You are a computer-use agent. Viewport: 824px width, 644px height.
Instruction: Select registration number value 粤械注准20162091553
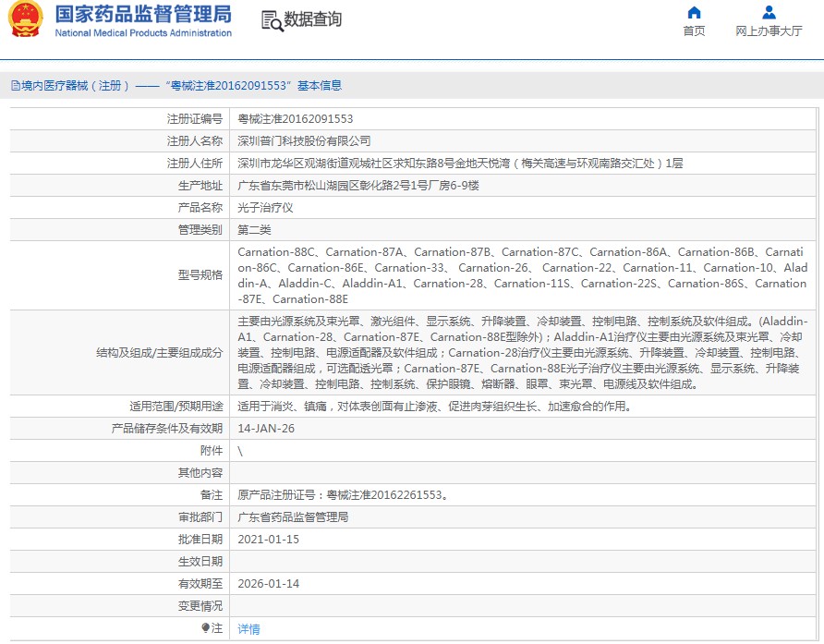point(296,119)
